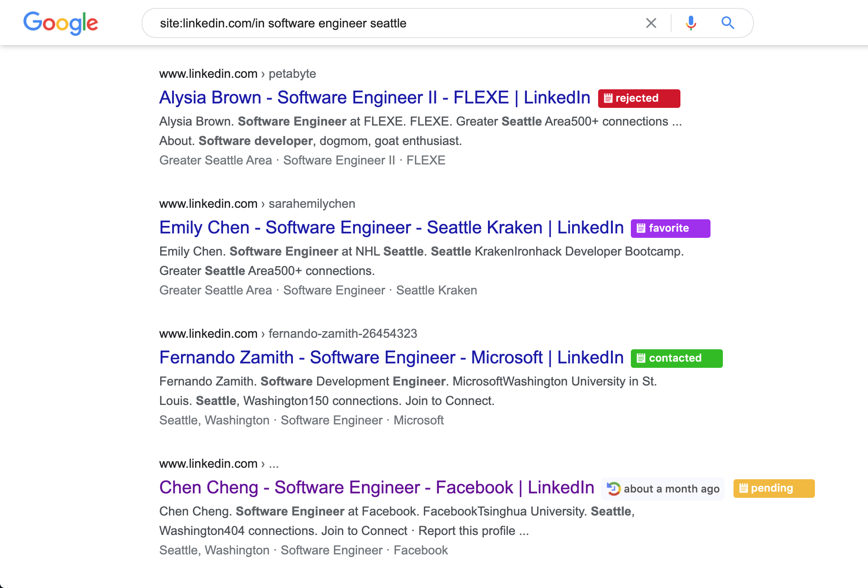Submit search with the magnifying glass icon
The width and height of the screenshot is (868, 588).
click(x=728, y=23)
